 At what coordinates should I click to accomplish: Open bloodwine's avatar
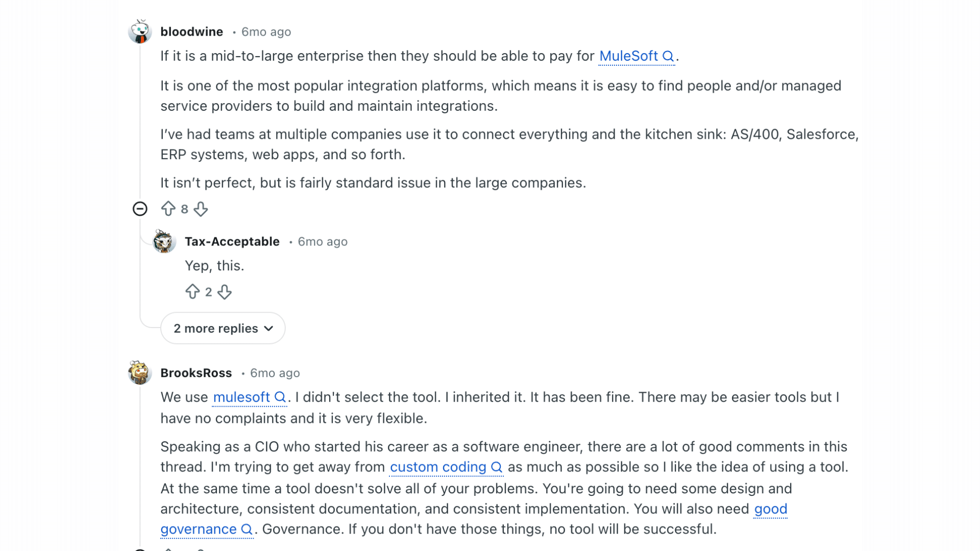tap(140, 31)
